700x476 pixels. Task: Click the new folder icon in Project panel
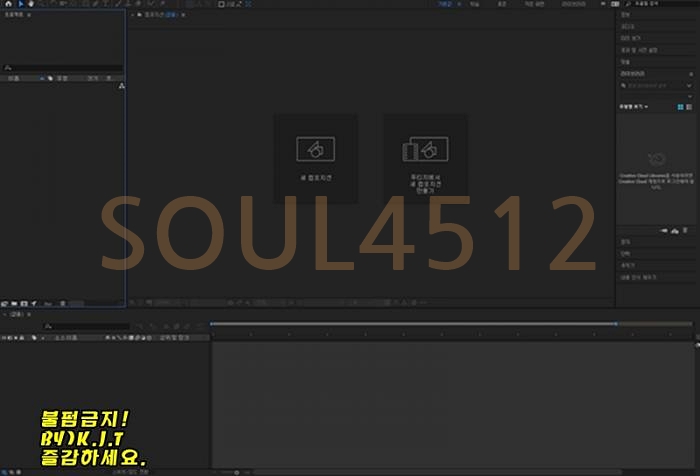[x=14, y=302]
